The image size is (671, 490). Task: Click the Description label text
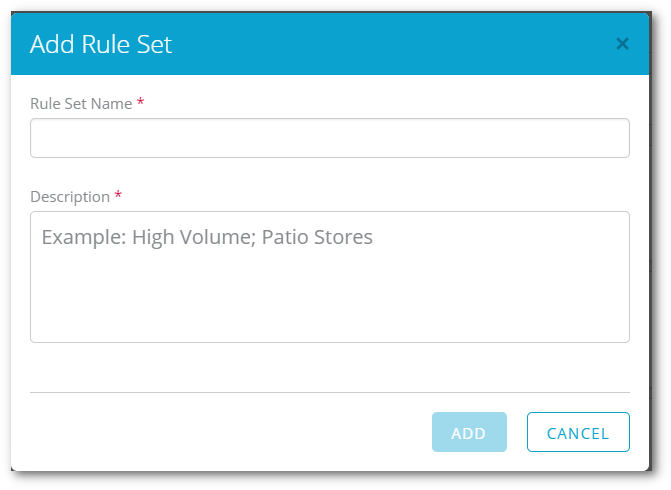pos(70,197)
